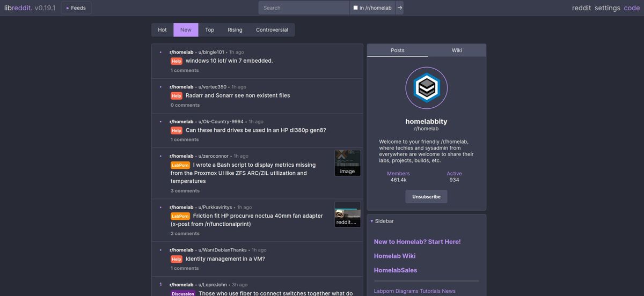644x296 pixels.
Task: Open comments of windows 10 iot post
Action: pyautogui.click(x=185, y=70)
